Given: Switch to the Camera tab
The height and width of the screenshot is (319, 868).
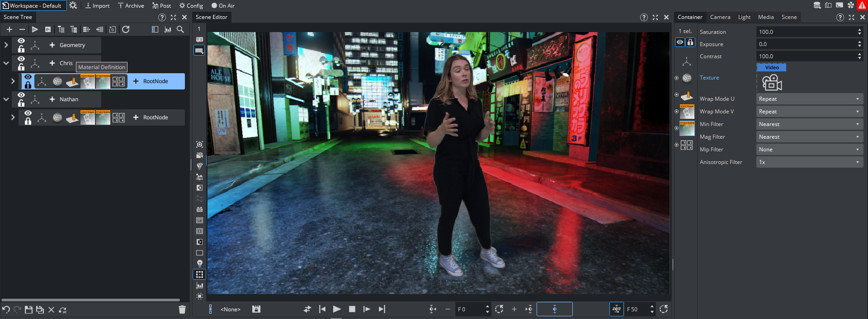Looking at the screenshot, I should [x=720, y=17].
